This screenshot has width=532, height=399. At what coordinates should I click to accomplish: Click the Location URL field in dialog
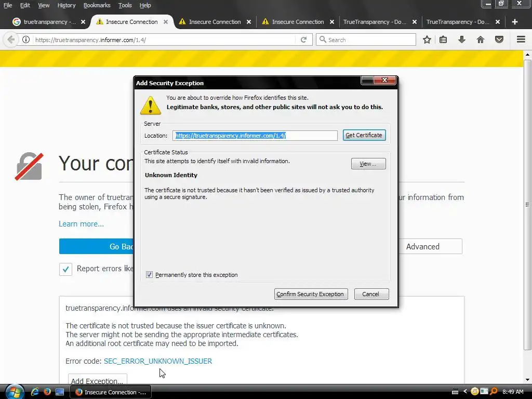point(255,136)
